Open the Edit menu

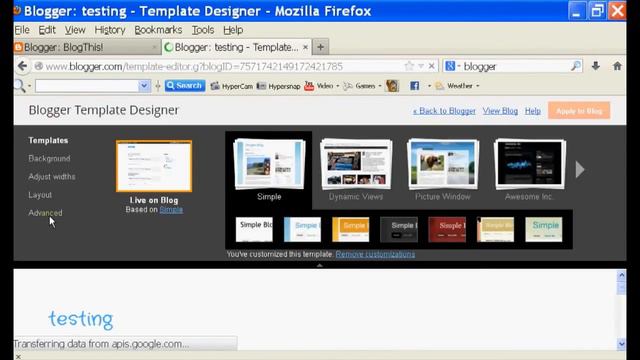(x=47, y=30)
